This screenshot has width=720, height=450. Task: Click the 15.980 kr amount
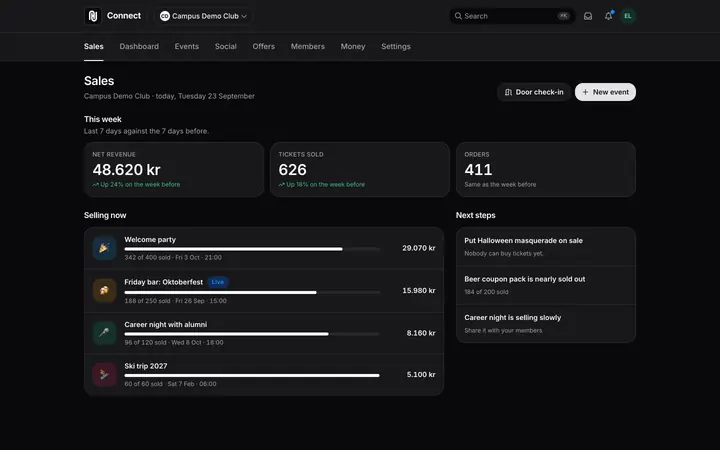tap(419, 290)
